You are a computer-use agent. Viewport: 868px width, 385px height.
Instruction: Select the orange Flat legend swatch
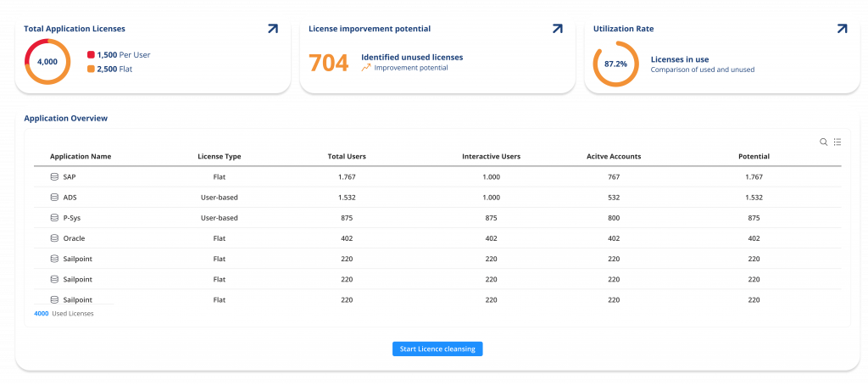click(91, 69)
